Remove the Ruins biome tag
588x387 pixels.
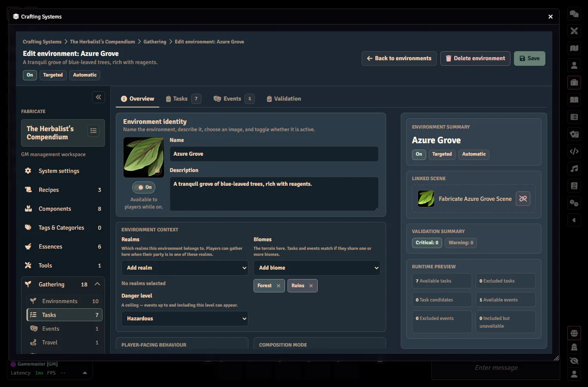click(311, 286)
